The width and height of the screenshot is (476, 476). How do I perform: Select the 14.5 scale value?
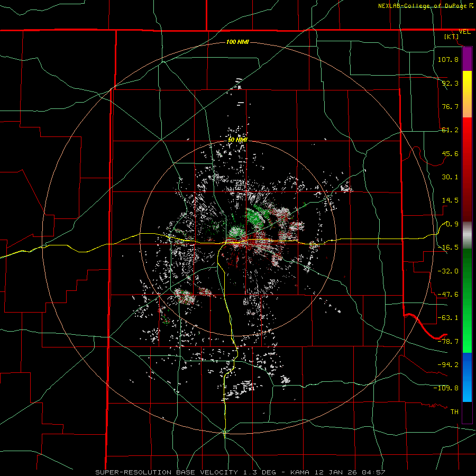click(450, 200)
